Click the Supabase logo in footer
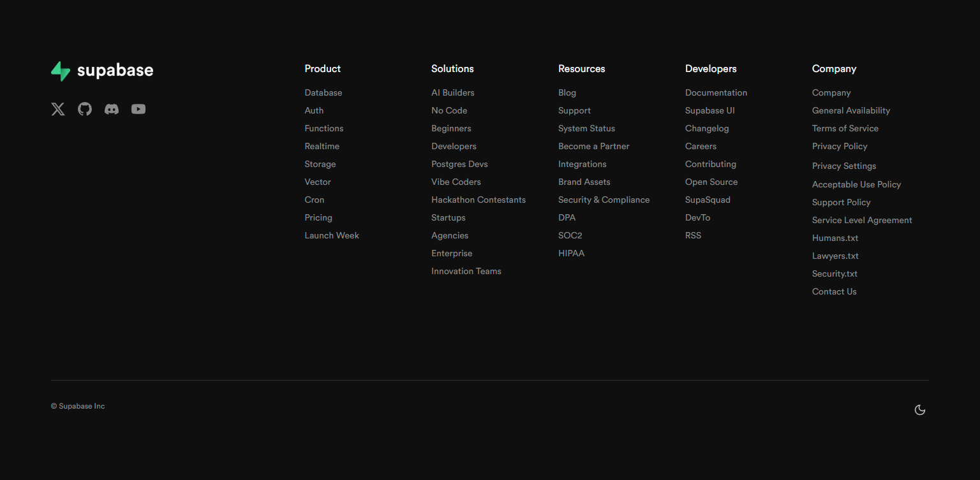Viewport: 980px width, 480px height. coord(102,71)
